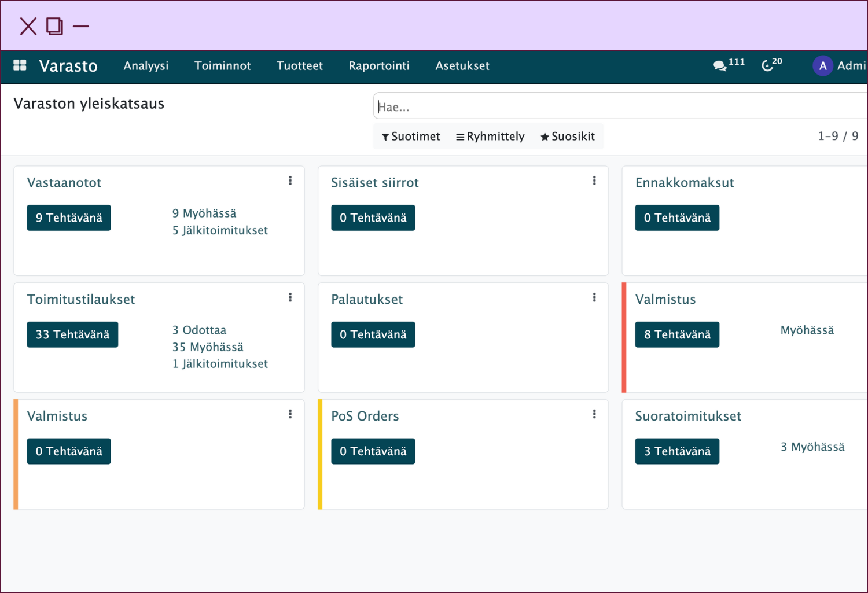Open the 5 Jälkitoimitukset receipts link
This screenshot has width=868, height=593.
click(220, 230)
